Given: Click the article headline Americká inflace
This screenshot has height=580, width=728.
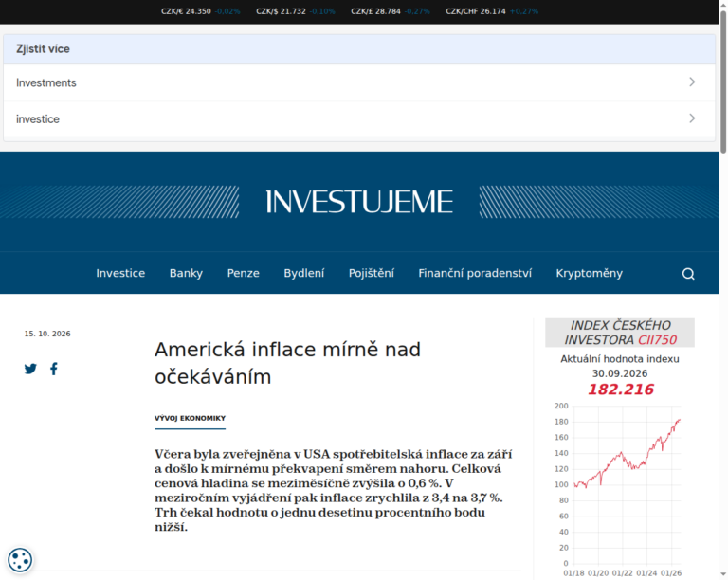Looking at the screenshot, I should [287, 363].
